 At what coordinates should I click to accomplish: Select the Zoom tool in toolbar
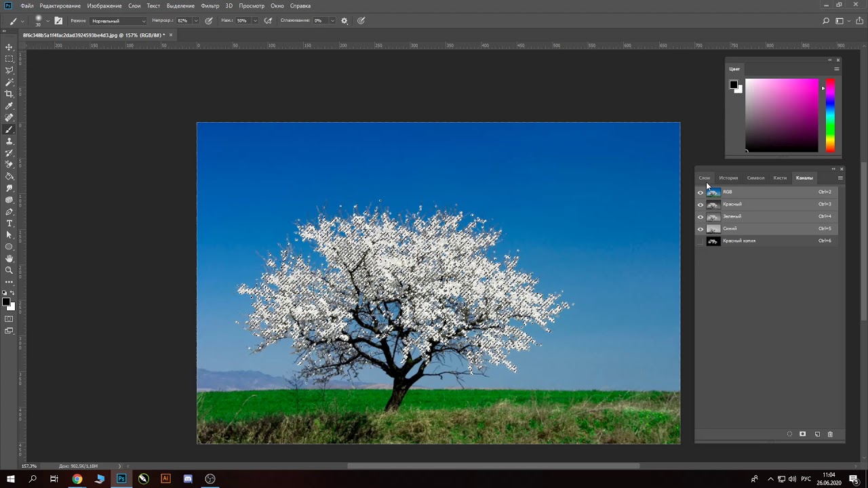9,270
